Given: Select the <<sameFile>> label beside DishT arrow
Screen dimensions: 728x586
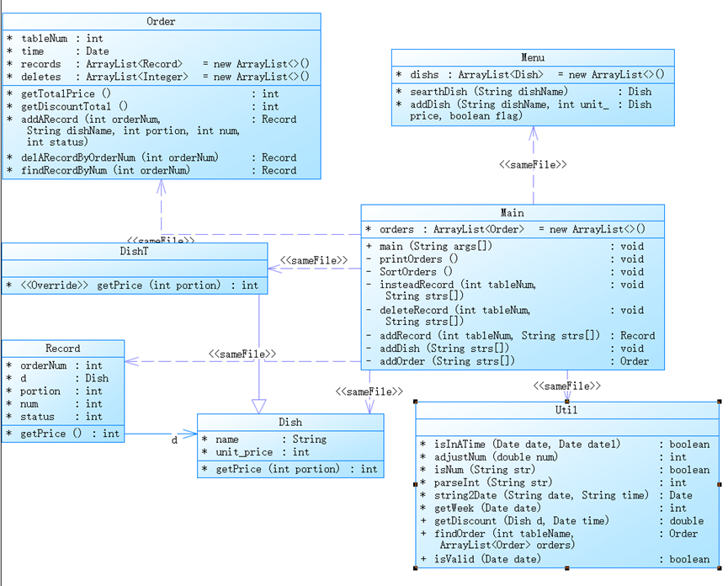Looking at the screenshot, I should [x=314, y=260].
